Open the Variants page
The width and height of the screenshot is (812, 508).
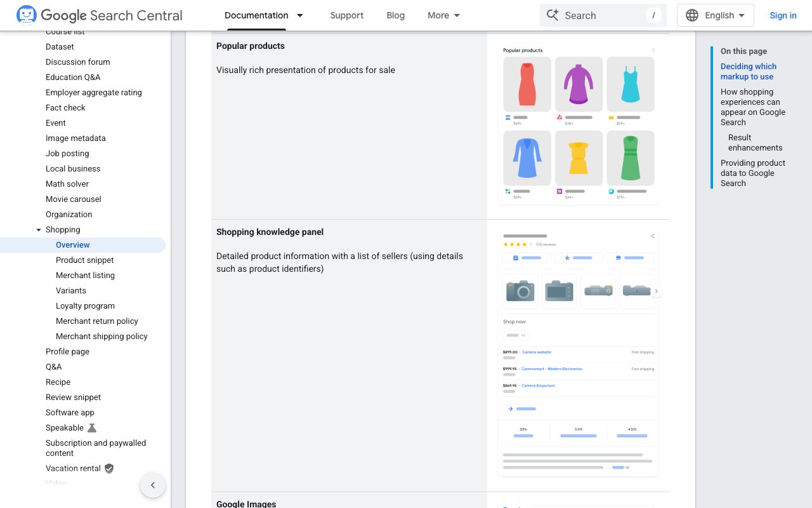[71, 291]
